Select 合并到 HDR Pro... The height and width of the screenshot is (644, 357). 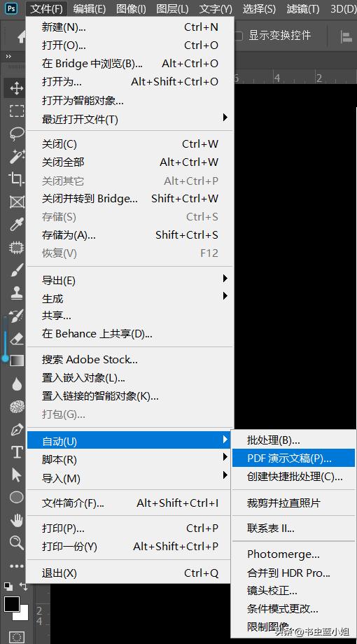(x=293, y=573)
